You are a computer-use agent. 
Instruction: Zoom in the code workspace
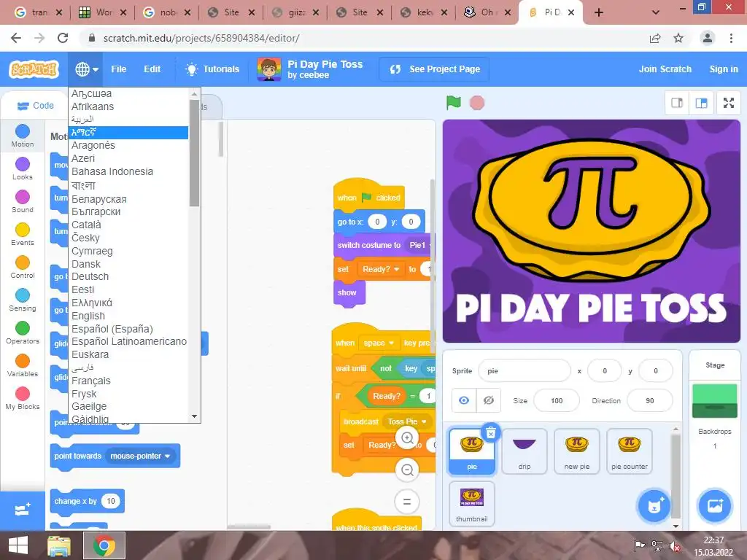pos(407,437)
